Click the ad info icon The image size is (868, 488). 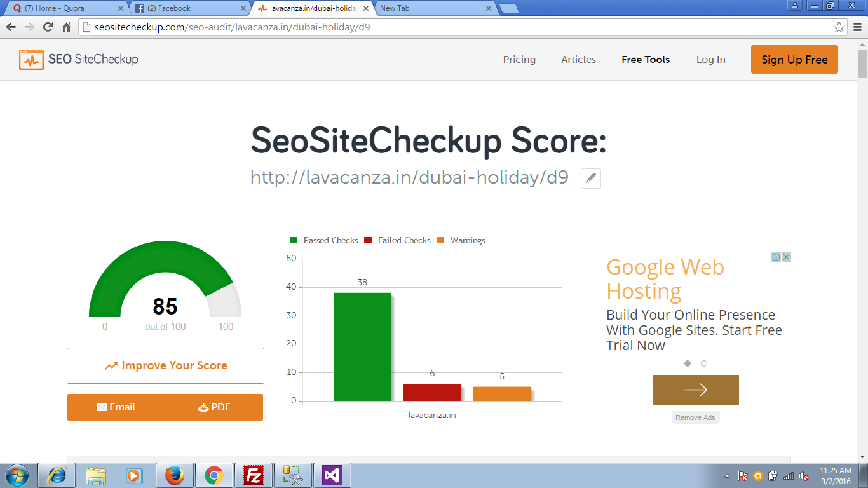click(x=776, y=257)
